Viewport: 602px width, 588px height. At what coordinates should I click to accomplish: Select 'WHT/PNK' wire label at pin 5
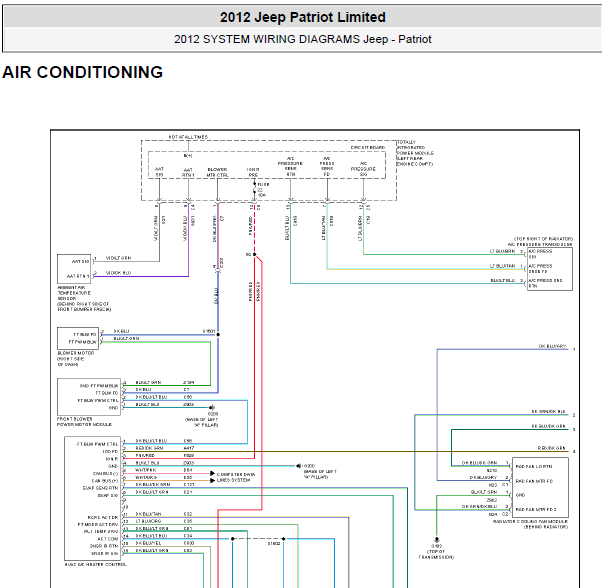[146, 470]
